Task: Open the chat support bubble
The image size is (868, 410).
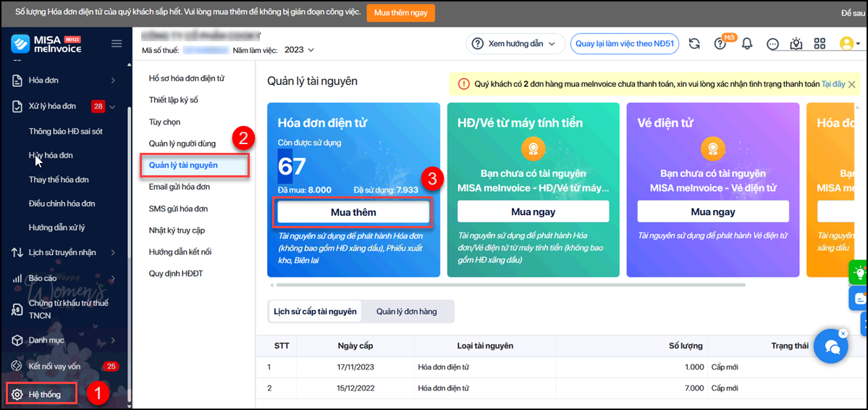Action: coord(831,347)
